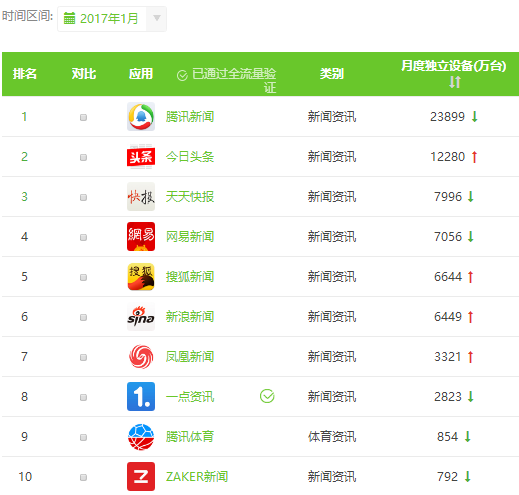519x495 pixels.
Task: Click the up arrow next to 6644
Action: [x=470, y=277]
